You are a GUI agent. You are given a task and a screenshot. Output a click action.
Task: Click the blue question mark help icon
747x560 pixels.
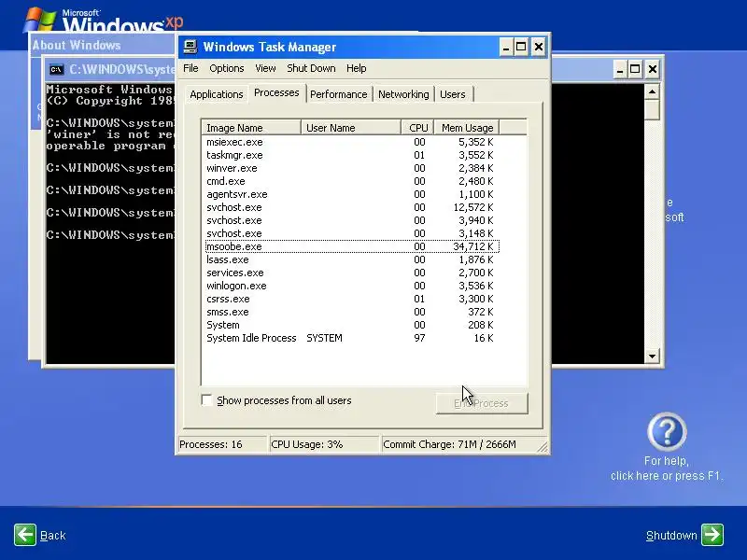pos(667,431)
